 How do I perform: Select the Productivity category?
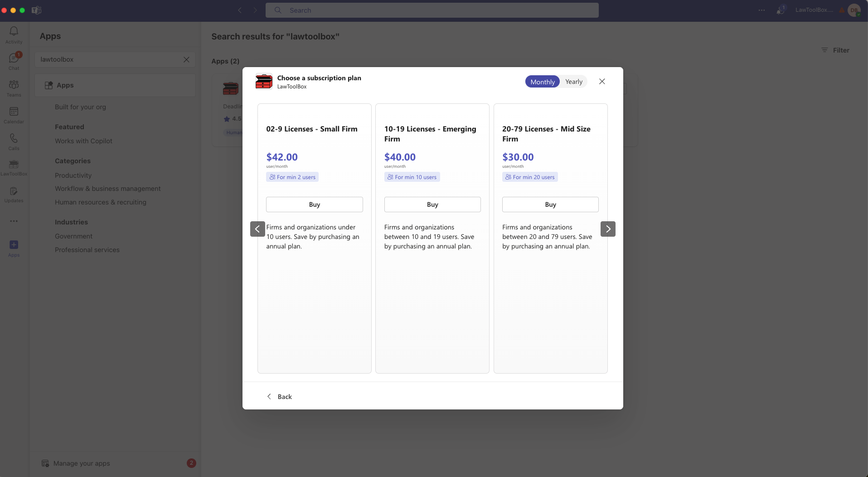coord(73,175)
